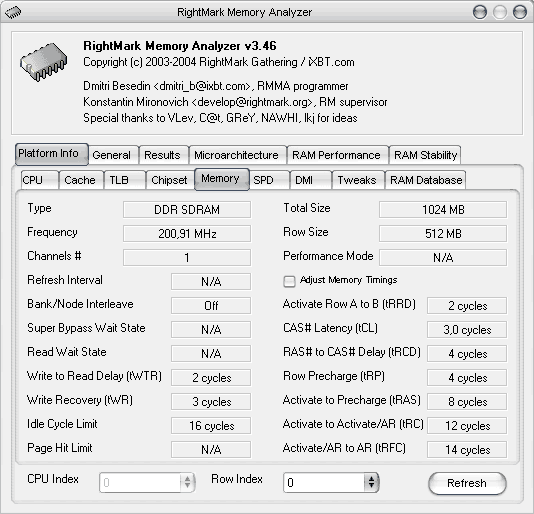Click the Idle Cycle Limit 16 cycles value
Screen dimensions: 534x514
[211, 426]
